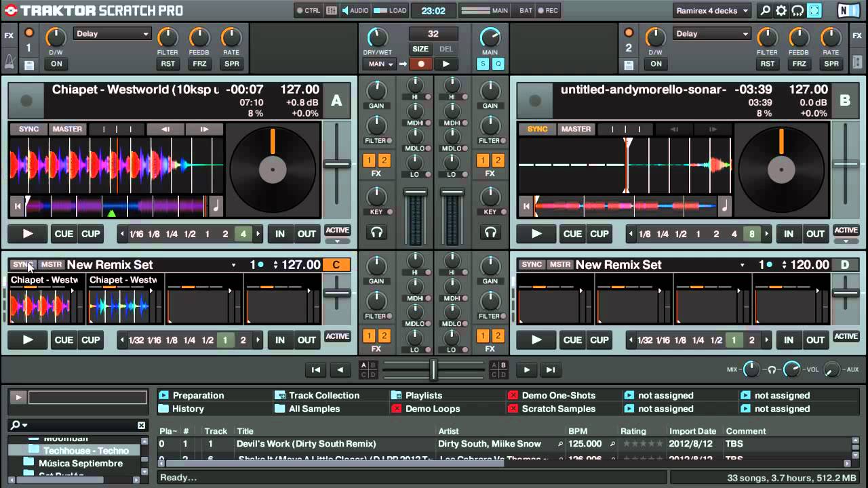Image resolution: width=868 pixels, height=488 pixels.
Task: Toggle SYNC on Deck A
Action: coord(28,129)
